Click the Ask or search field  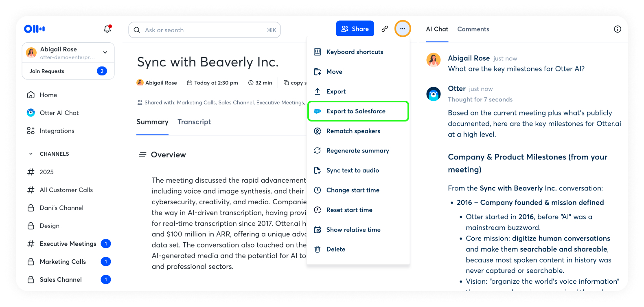click(204, 30)
